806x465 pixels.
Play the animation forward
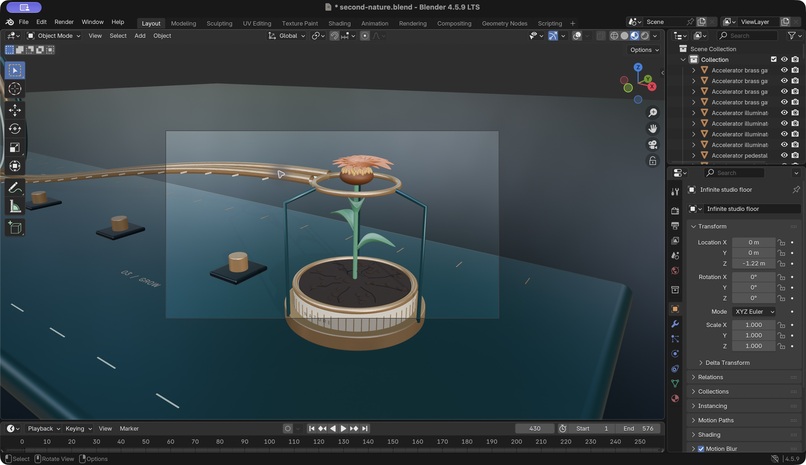tap(343, 429)
